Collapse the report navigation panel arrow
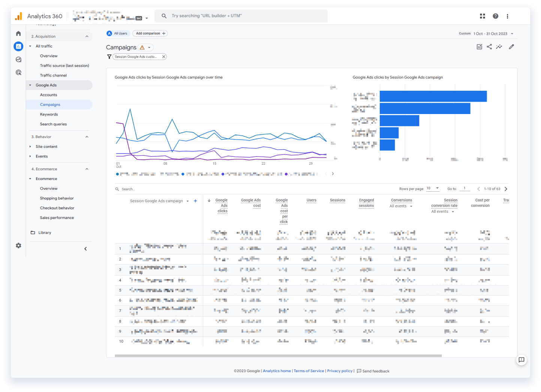 (85, 249)
